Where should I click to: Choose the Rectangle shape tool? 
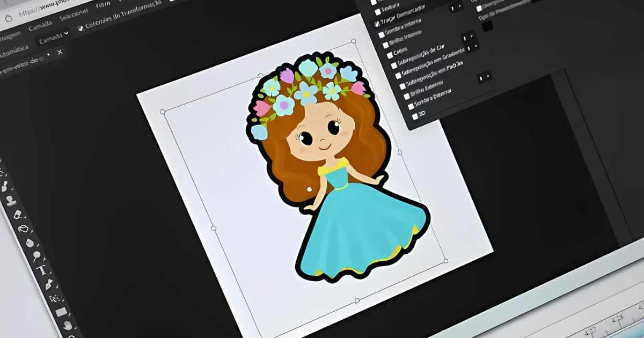pos(61,312)
